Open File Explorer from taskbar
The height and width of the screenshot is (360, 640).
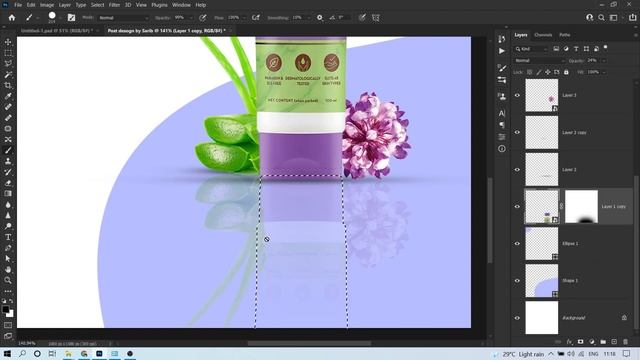(x=68, y=354)
